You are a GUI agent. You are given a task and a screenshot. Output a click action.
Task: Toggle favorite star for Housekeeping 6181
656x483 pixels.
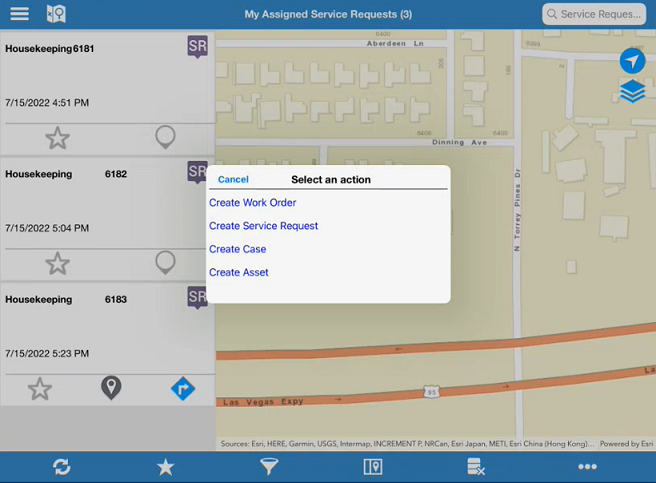(57, 138)
